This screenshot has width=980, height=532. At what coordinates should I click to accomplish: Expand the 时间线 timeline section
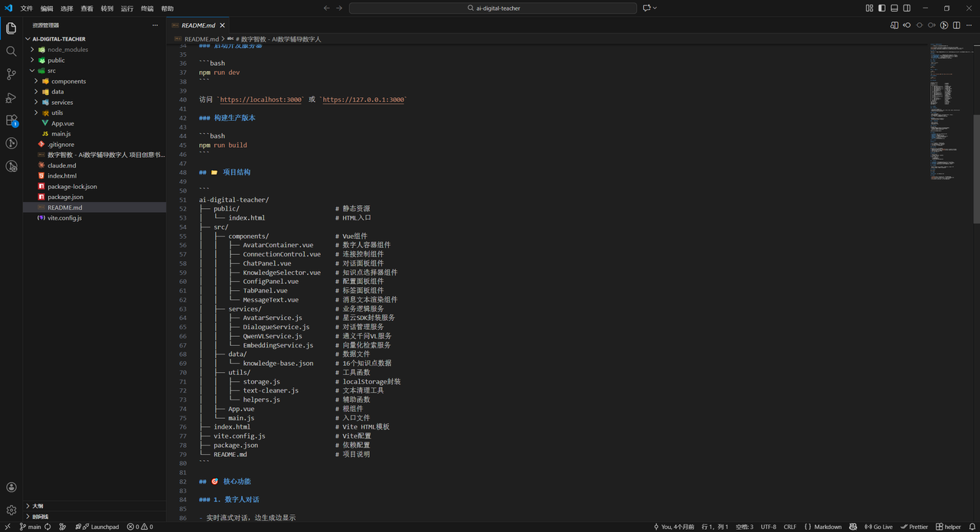(95, 517)
